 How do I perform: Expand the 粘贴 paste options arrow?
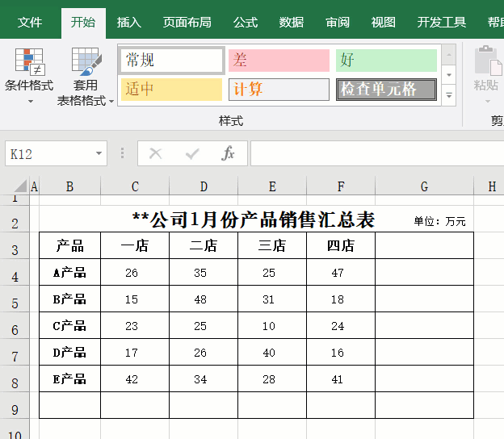coord(488,102)
